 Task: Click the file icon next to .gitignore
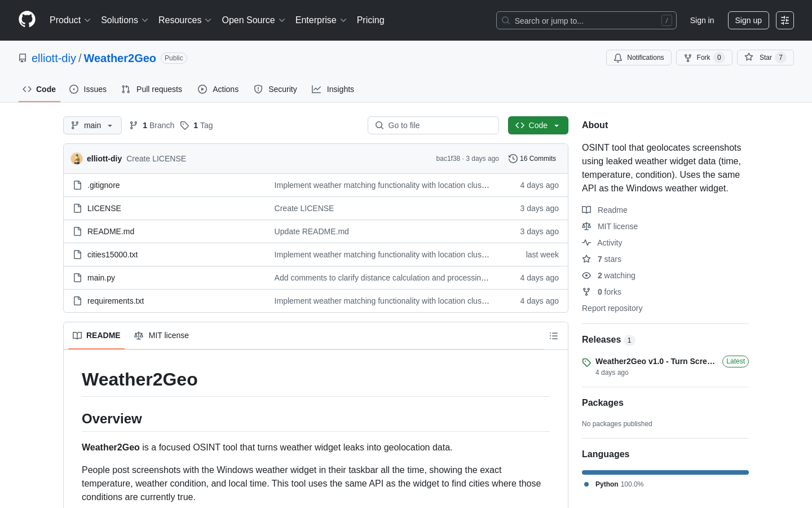pyautogui.click(x=78, y=185)
